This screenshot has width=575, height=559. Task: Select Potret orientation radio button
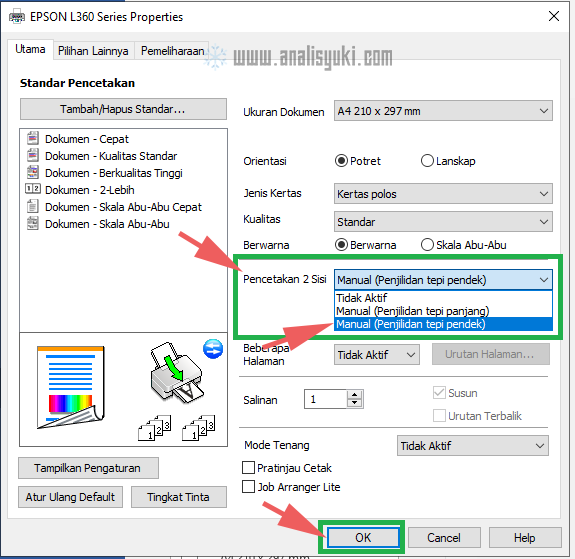pos(341,161)
